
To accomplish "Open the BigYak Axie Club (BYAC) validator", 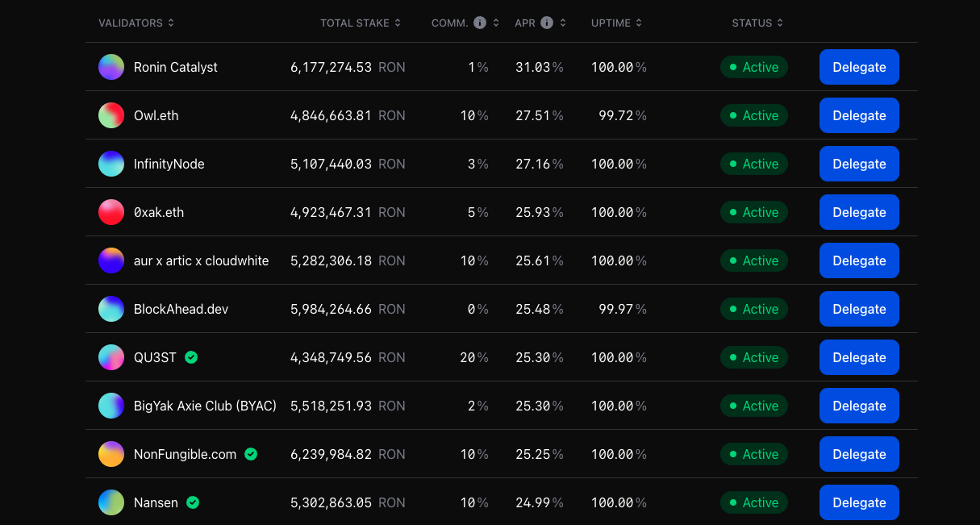I will [205, 406].
